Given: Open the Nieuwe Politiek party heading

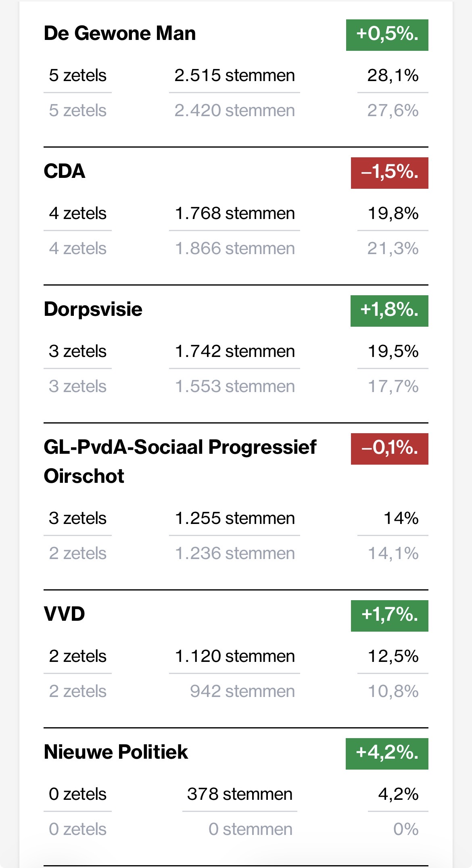Looking at the screenshot, I should point(116,752).
